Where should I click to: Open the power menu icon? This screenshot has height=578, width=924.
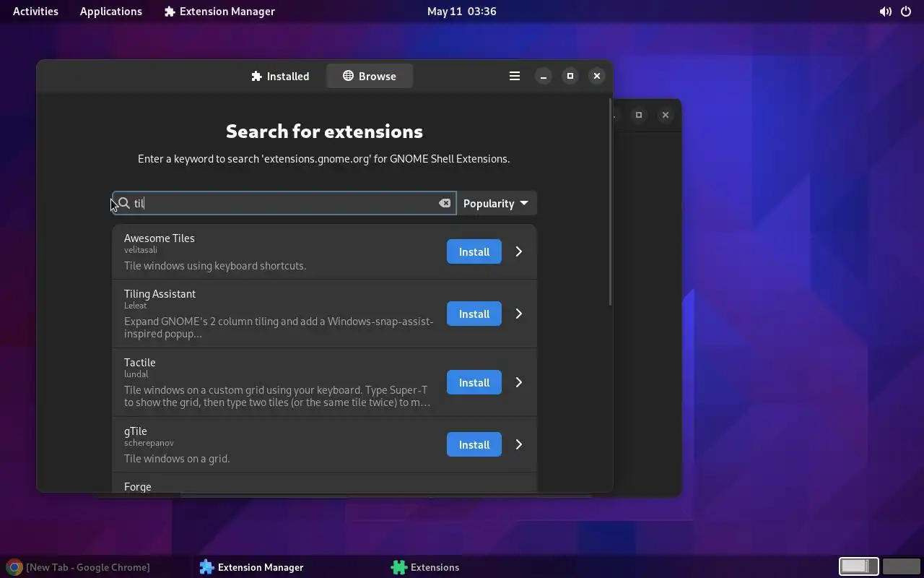pos(906,12)
